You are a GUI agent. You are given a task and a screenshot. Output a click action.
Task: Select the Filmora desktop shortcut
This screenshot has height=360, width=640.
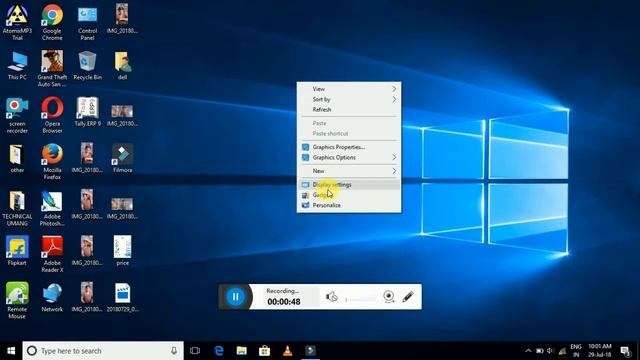pos(122,158)
